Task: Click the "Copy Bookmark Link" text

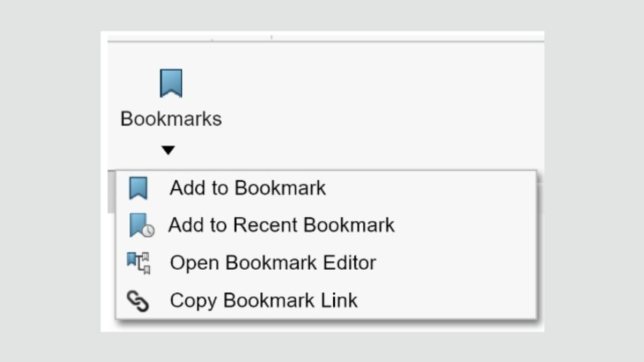Action: point(264,300)
